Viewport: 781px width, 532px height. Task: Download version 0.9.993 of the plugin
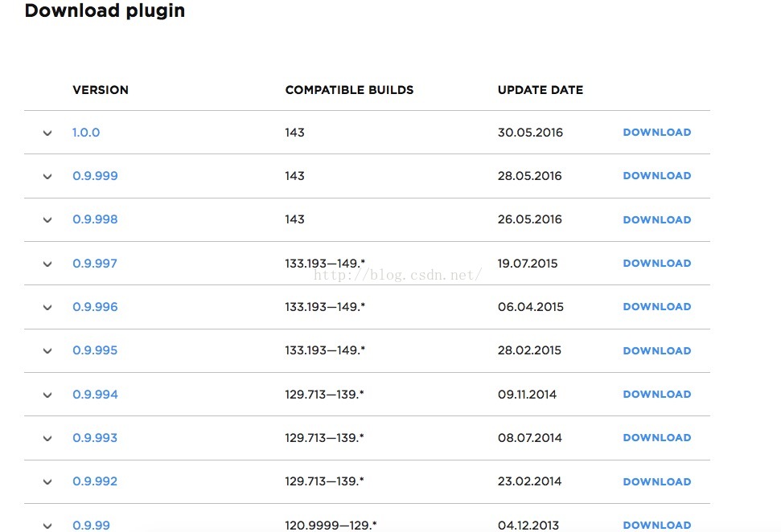[x=656, y=438]
